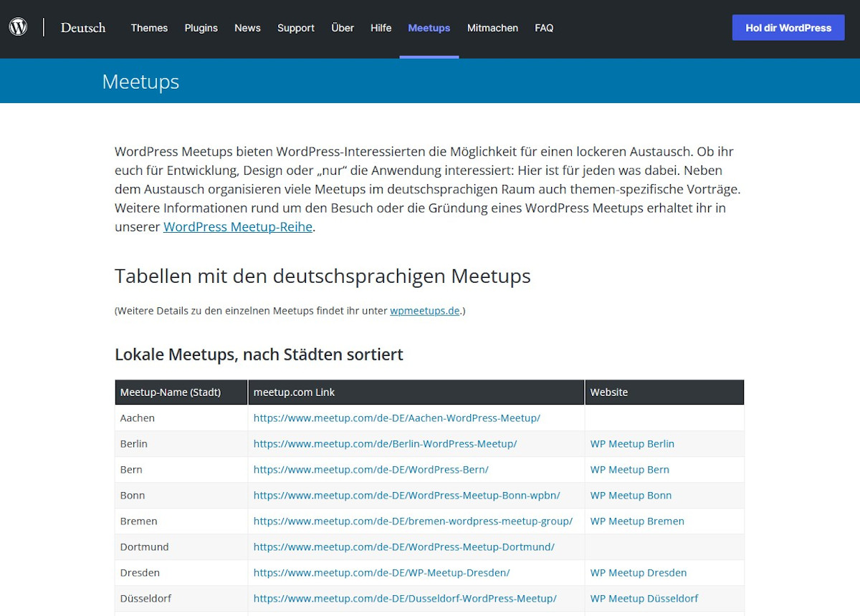This screenshot has height=616, width=860.
Task: Visit the WP Meetup Berlin website
Action: click(x=632, y=444)
